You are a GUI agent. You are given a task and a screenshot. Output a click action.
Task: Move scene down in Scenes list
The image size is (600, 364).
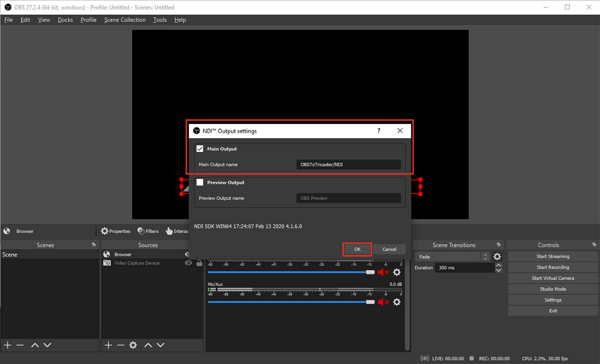tap(47, 345)
